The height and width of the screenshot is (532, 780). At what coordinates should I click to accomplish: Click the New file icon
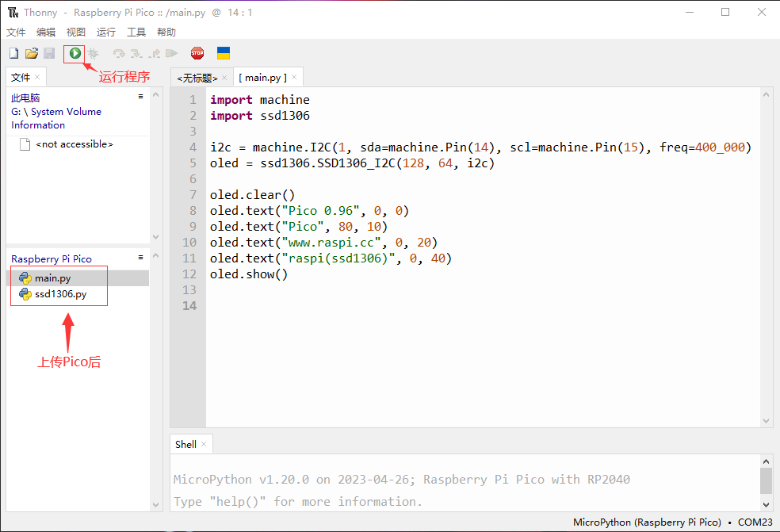tap(13, 53)
